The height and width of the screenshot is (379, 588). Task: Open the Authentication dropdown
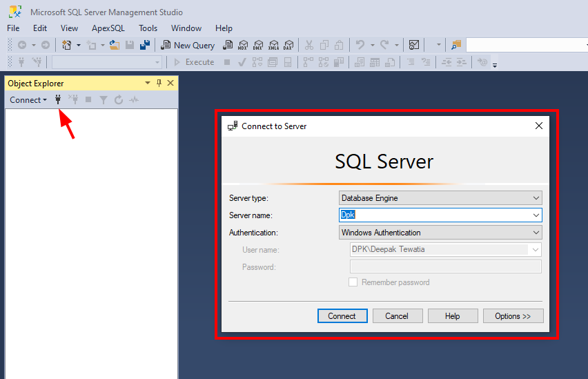[x=440, y=232]
